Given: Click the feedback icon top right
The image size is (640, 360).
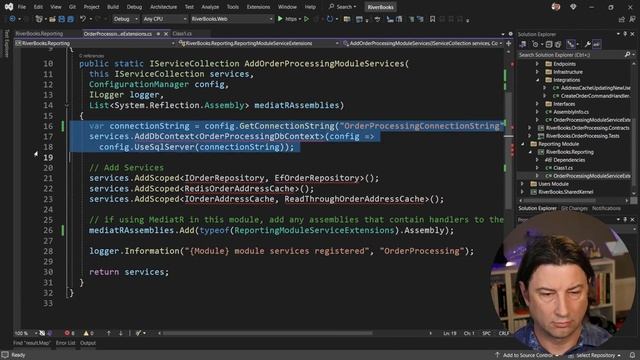Looking at the screenshot, I should pyautogui.click(x=632, y=19).
